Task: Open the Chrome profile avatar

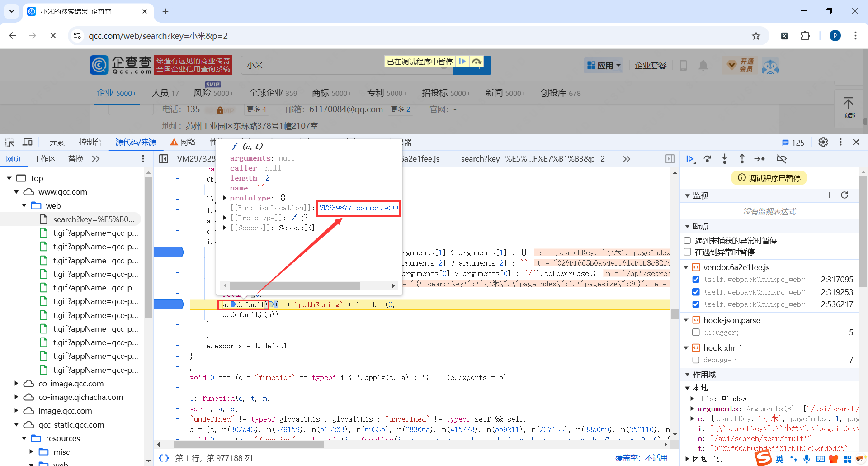Action: 835,36
